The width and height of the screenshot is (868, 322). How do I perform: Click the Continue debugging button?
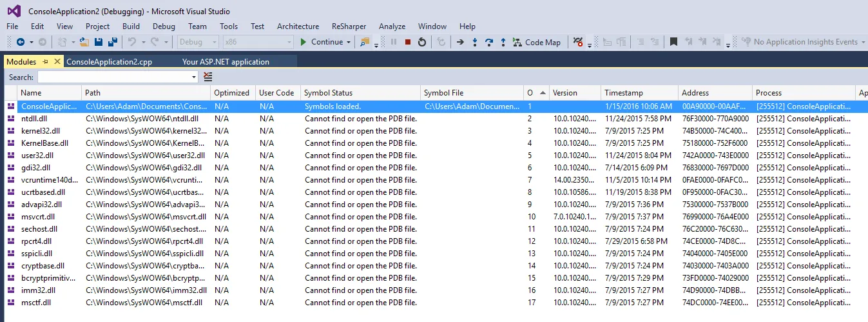pyautogui.click(x=321, y=42)
